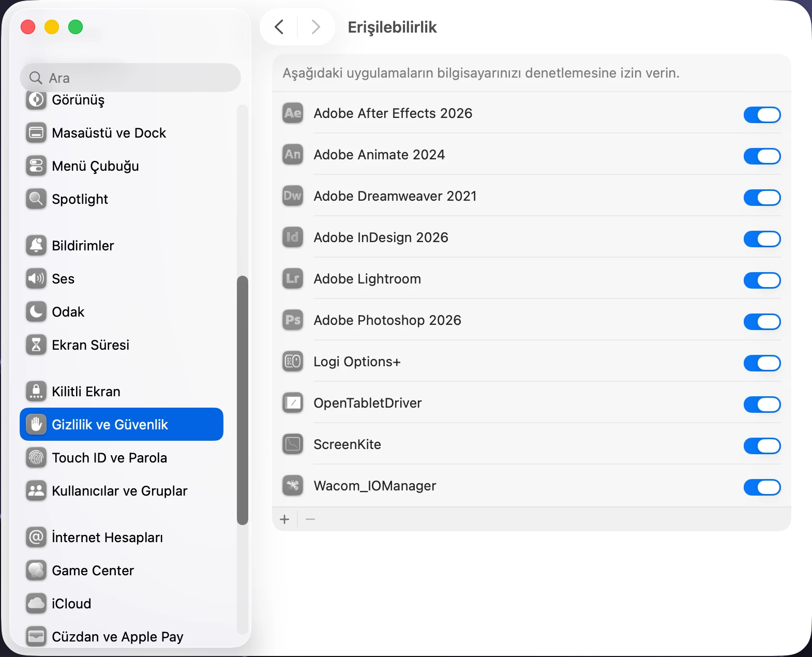Viewport: 812px width, 657px height.
Task: Click the Cüzdan ve Apple Pay icon
Action: 36,637
